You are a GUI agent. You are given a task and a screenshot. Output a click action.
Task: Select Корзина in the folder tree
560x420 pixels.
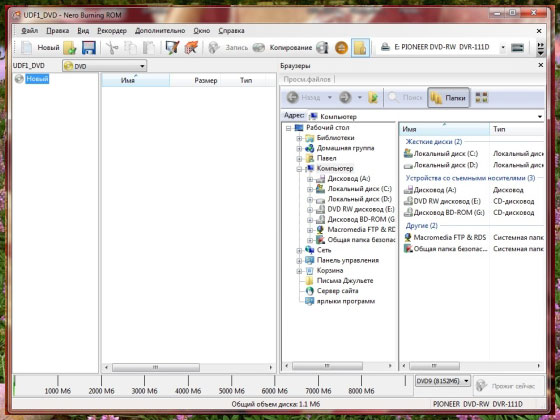(x=330, y=270)
